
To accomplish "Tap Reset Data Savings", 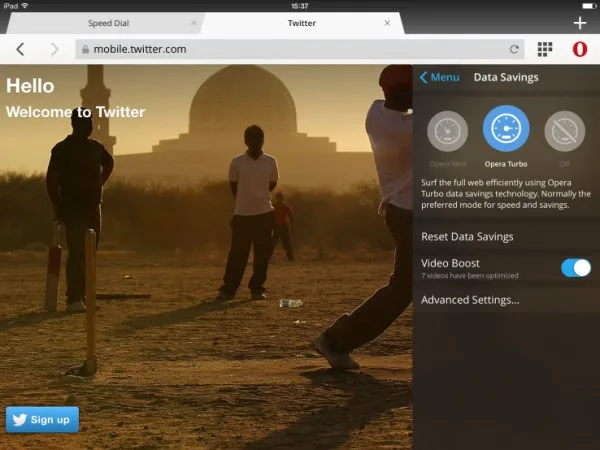I will [x=506, y=237].
